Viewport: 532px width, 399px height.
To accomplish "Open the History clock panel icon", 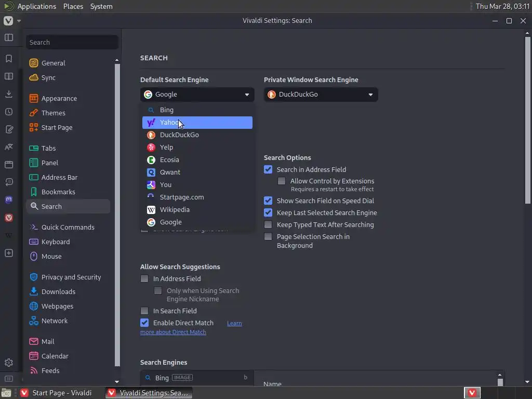I will tap(9, 112).
